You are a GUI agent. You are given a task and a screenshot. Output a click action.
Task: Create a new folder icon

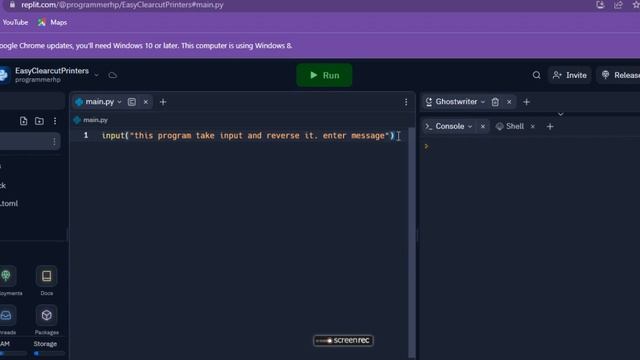coord(39,121)
